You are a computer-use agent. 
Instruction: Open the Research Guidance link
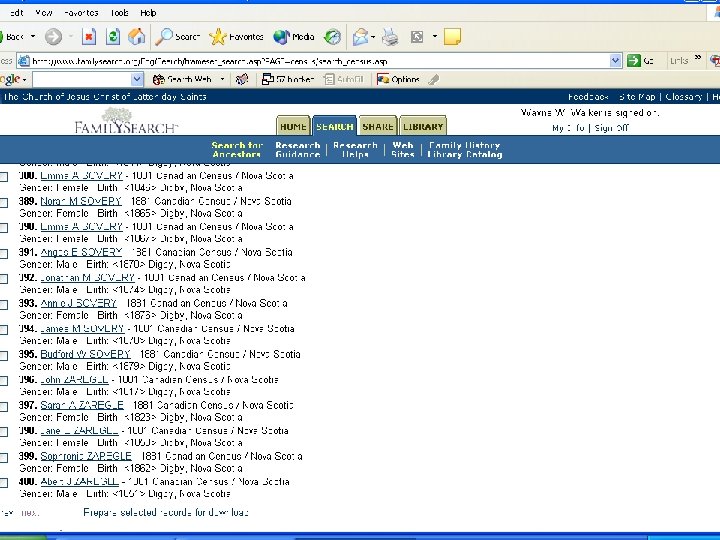click(298, 150)
